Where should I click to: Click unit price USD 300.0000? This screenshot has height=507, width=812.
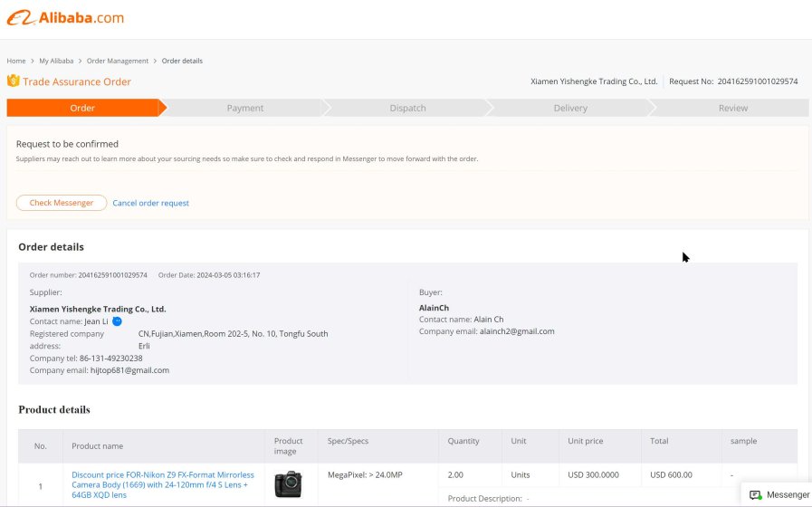(593, 474)
